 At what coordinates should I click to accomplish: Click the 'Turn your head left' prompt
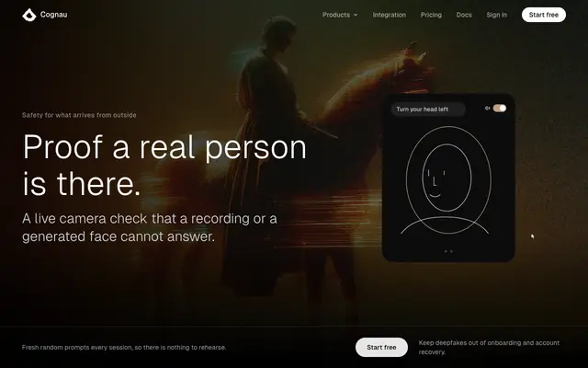428,109
